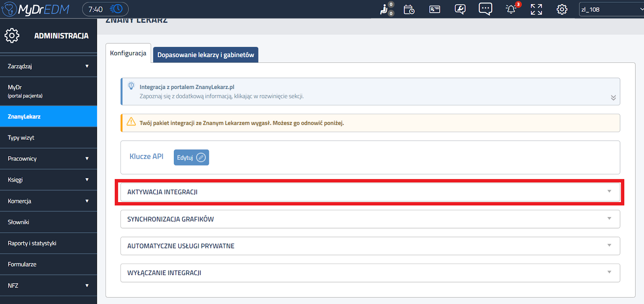Click the MyDrEDM logo
Screen dimensions: 644x304
point(35,9)
